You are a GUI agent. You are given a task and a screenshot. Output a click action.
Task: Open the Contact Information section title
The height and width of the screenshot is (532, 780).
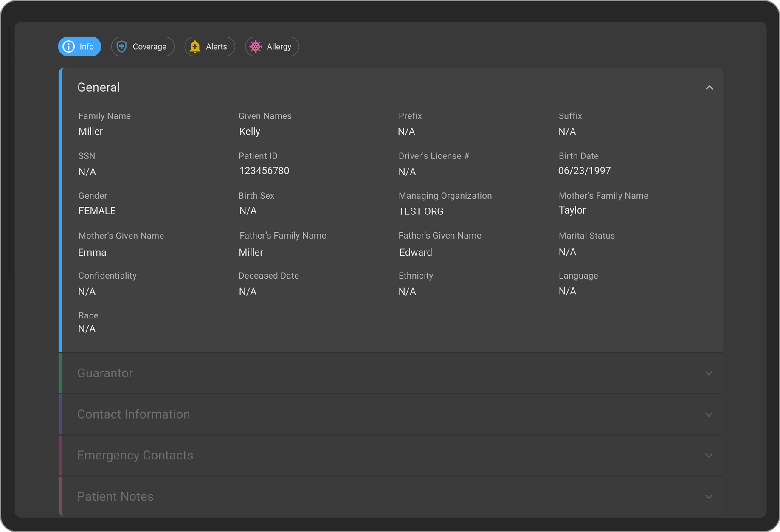pyautogui.click(x=133, y=414)
